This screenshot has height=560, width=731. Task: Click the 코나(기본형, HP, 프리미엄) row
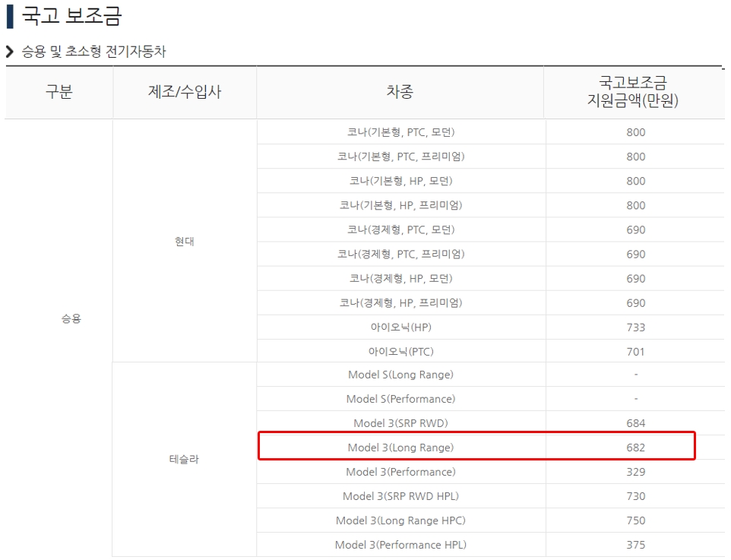pyautogui.click(x=490, y=205)
